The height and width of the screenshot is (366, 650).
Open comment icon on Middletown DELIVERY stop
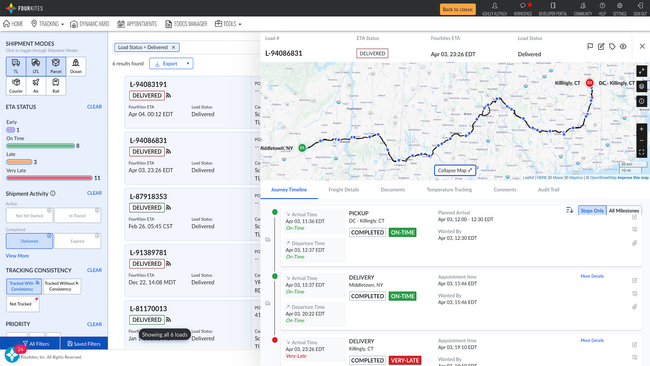634,293
